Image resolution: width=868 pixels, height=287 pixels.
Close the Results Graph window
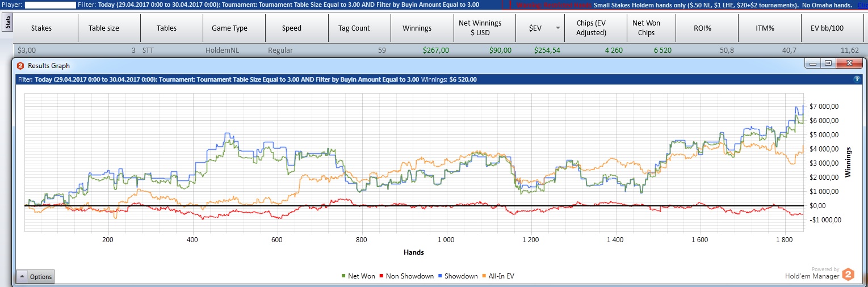[849, 63]
